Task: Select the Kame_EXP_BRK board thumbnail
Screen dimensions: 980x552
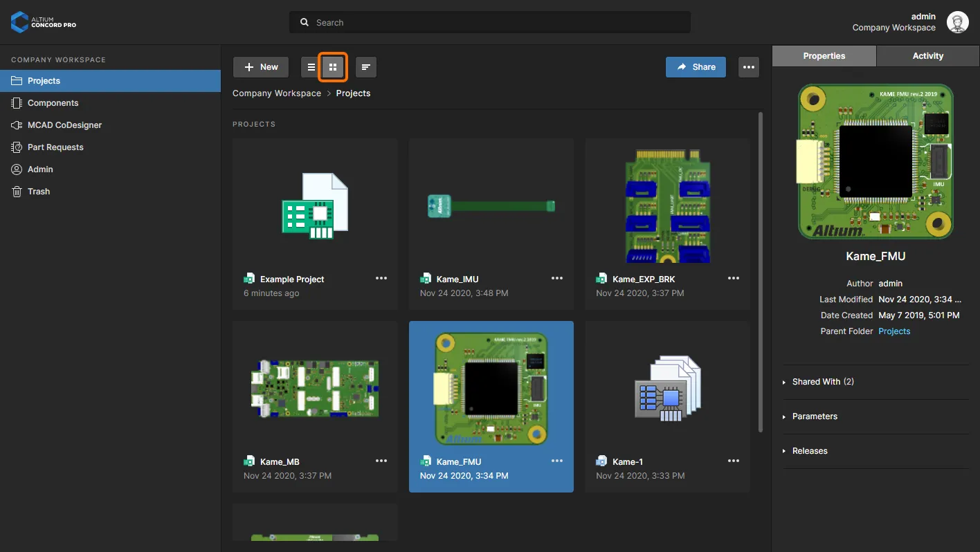Action: point(668,205)
